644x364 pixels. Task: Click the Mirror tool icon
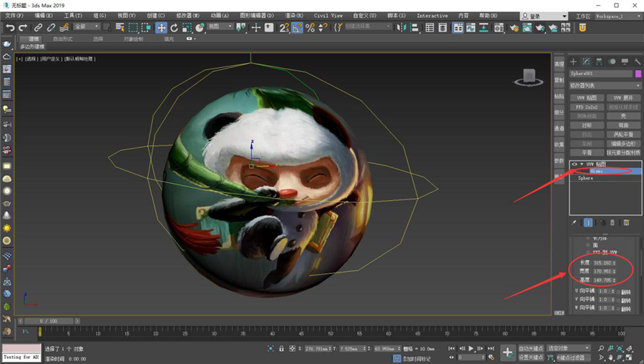coord(401,27)
